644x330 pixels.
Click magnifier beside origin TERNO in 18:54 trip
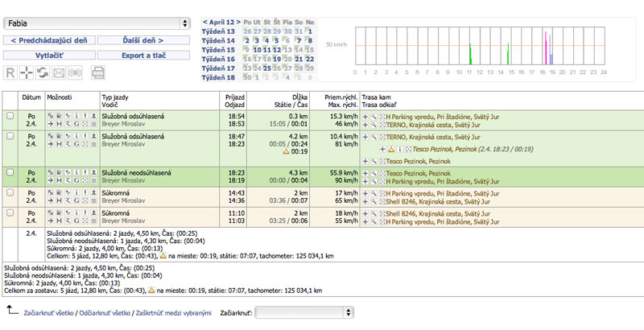374,125
